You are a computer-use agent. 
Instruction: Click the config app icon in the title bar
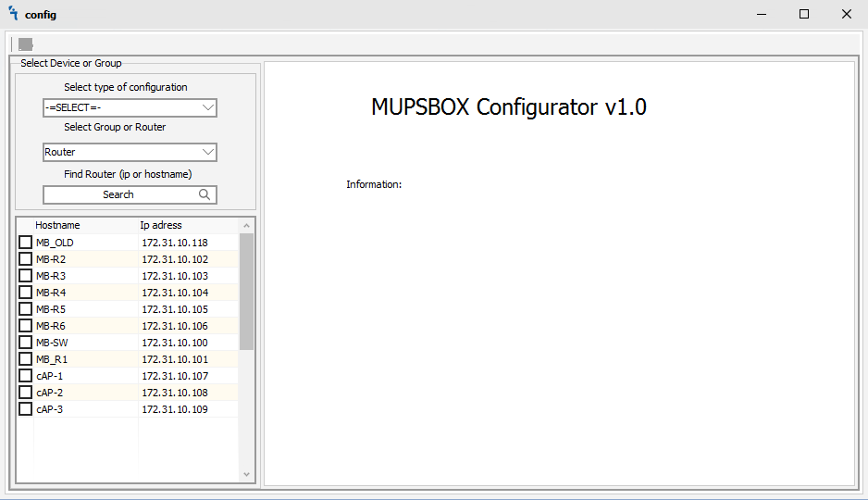13,14
